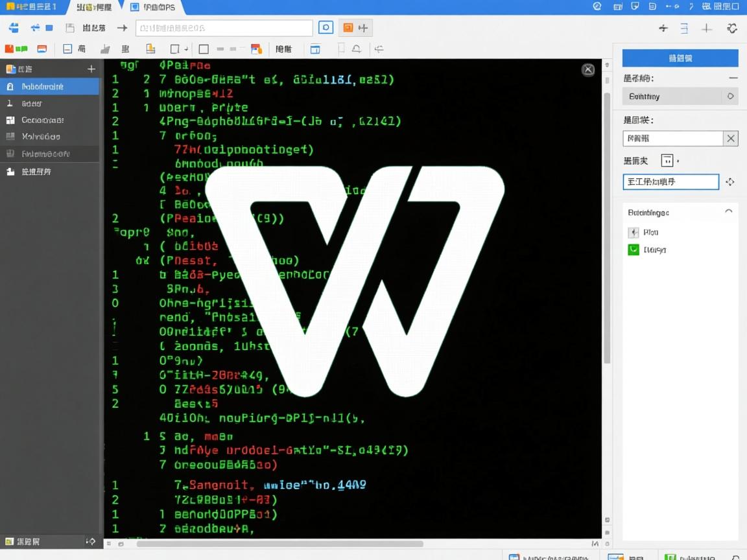Viewport: 747px width, 560px height.
Task: Click the plus icon in left sidebar header
Action: [x=91, y=69]
